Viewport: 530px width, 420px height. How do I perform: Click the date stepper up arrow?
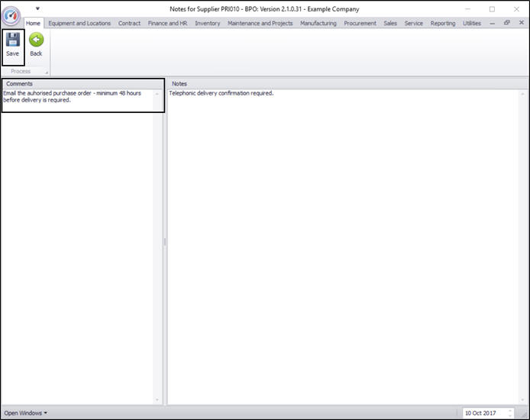pos(510,411)
